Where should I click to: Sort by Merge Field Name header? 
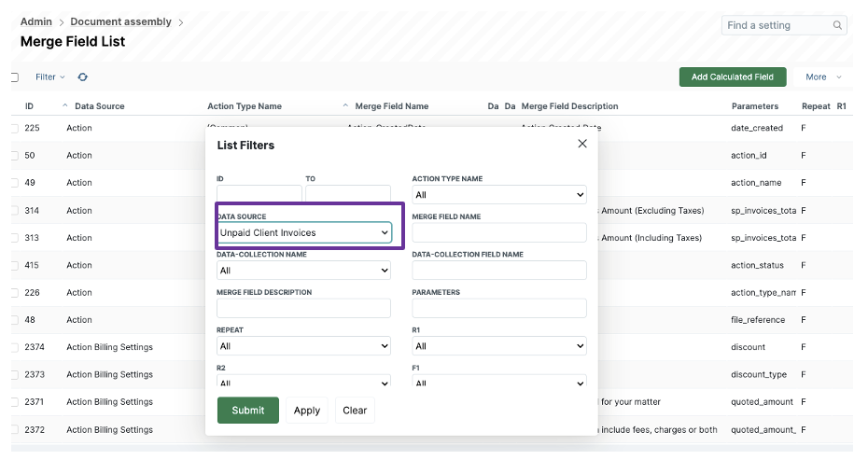pos(392,106)
